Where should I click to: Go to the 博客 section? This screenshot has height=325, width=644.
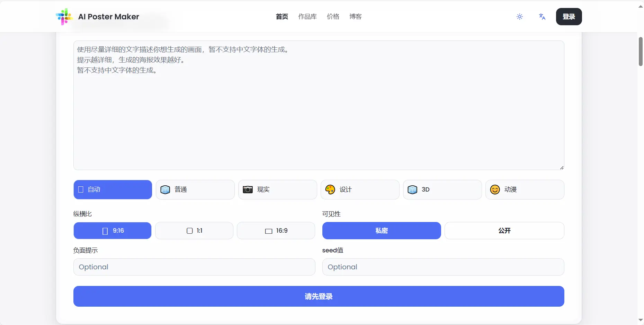point(355,16)
